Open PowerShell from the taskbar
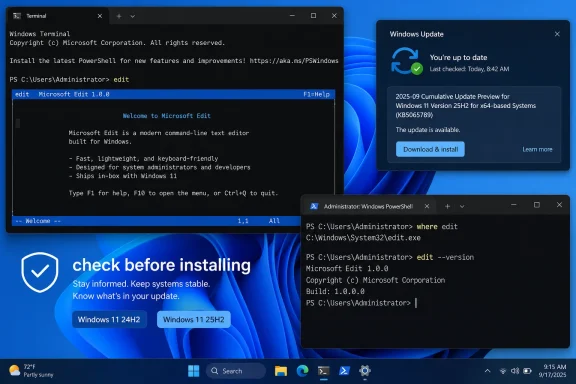576x384 pixels. tap(344, 371)
